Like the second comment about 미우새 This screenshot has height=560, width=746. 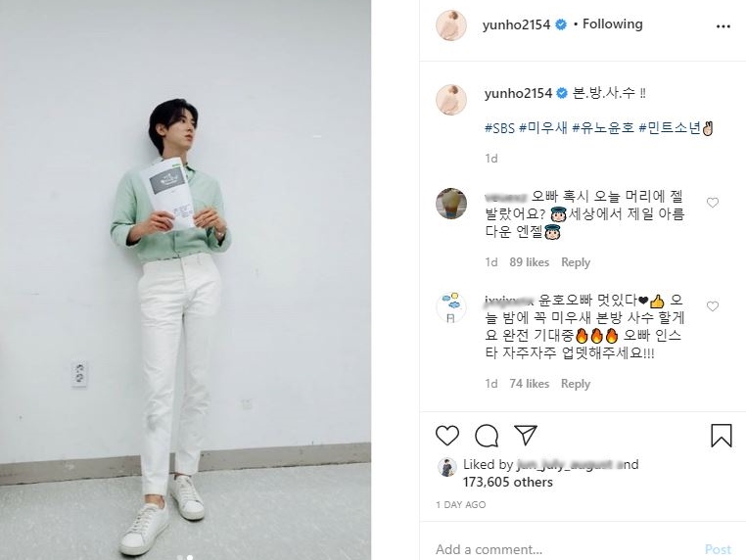pyautogui.click(x=712, y=306)
